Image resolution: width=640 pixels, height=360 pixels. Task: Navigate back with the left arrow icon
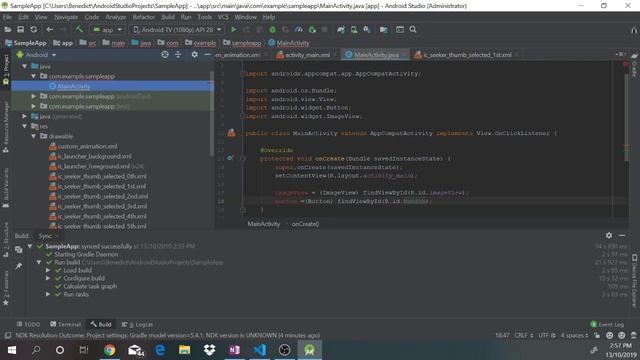tap(50, 30)
